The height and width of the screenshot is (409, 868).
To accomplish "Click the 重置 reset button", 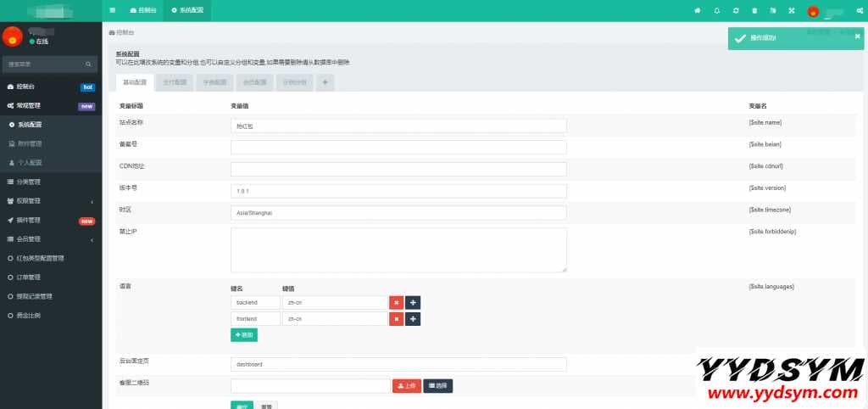I will (x=267, y=405).
